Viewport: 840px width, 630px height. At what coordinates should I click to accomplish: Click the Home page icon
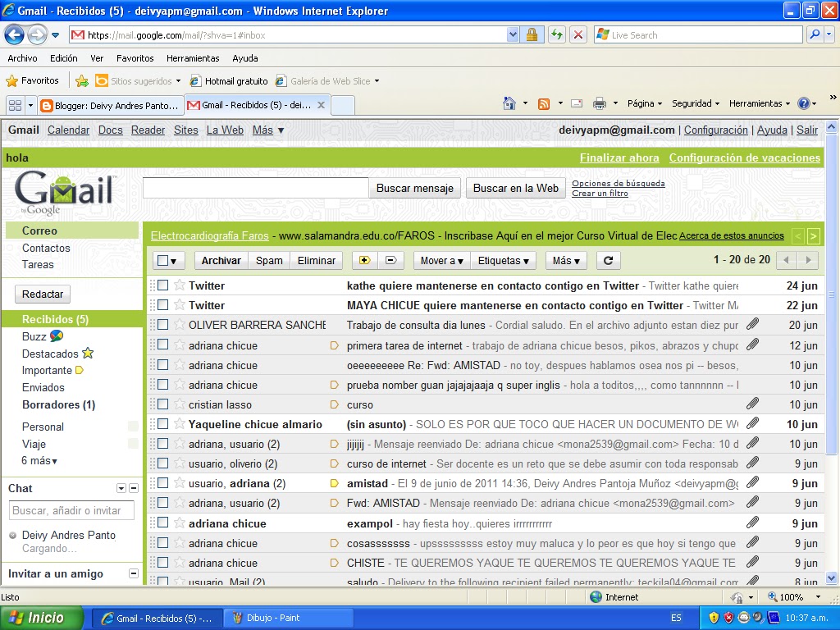[509, 103]
